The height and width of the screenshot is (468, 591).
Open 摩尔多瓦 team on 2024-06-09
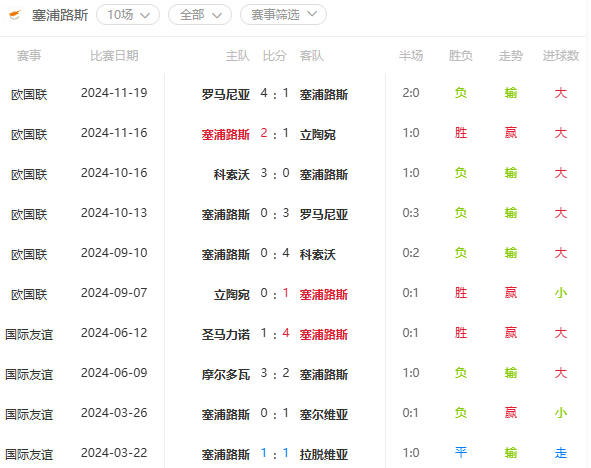226,374
